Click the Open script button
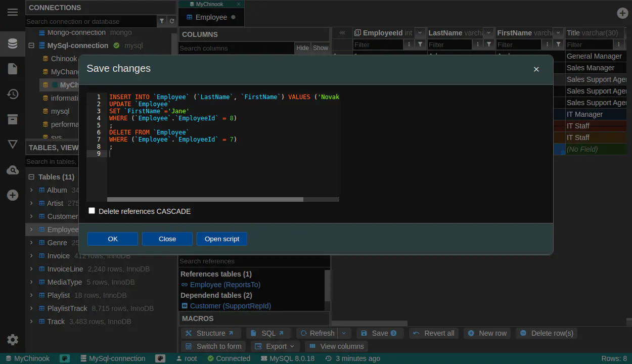The width and height of the screenshot is (632, 364). click(222, 239)
